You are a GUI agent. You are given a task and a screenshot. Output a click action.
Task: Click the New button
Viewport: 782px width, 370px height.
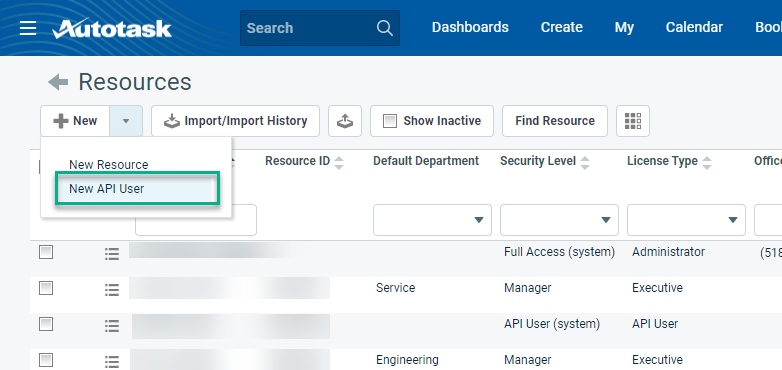(75, 121)
